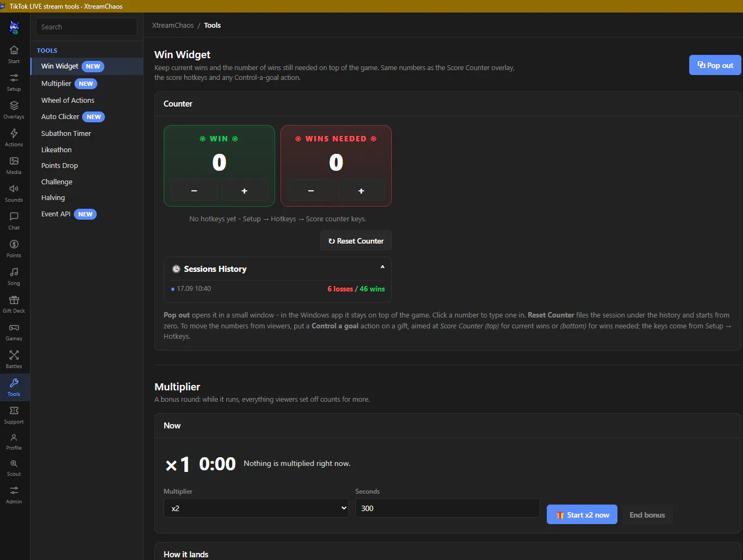Open Auto Clicker tool
Viewport: 743px width, 560px height.
click(x=87, y=116)
